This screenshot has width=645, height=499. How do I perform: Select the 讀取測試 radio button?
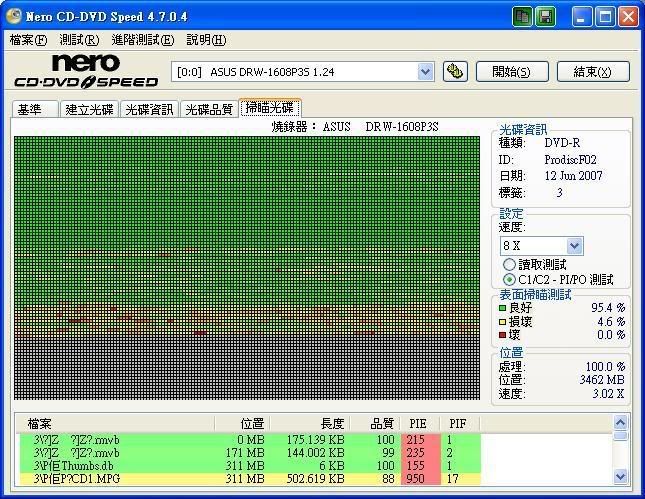[510, 265]
